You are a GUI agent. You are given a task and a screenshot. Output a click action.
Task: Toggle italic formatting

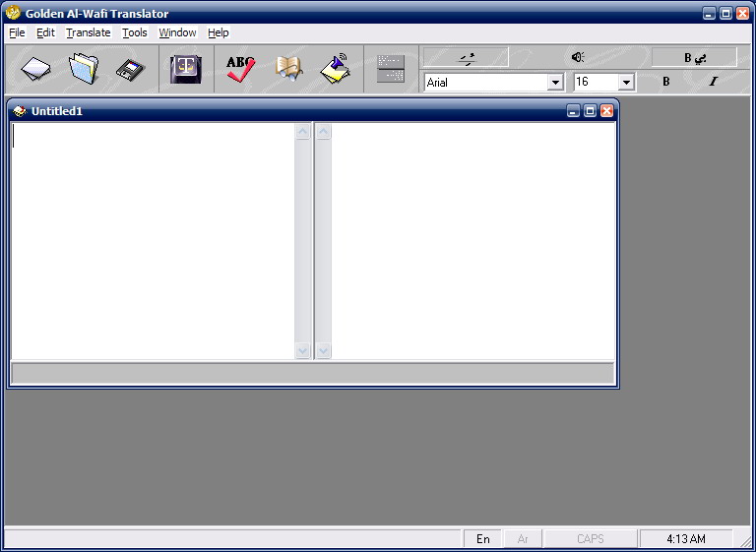713,82
